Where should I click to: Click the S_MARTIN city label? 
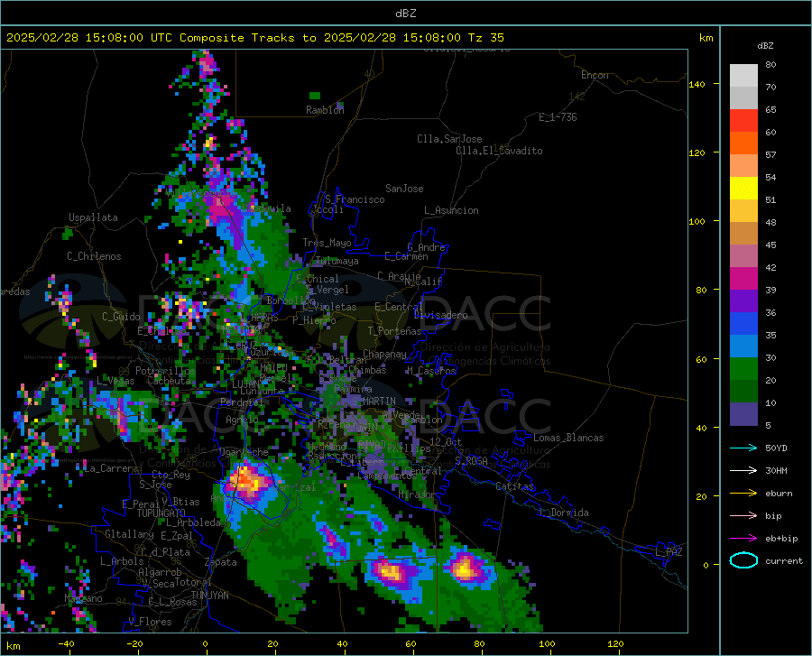click(x=374, y=402)
